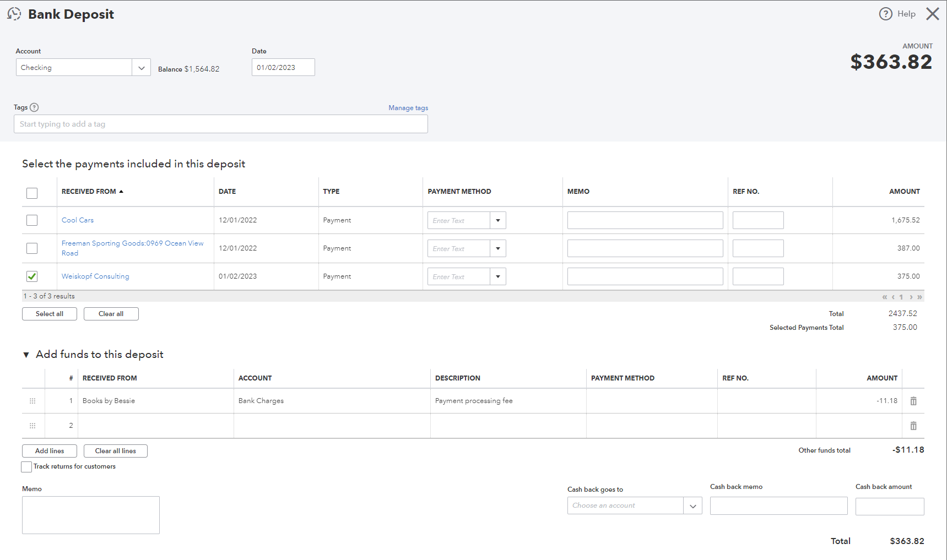Viewport: 947px width, 560px height.
Task: Delete the Books by Bessie line with trash icon
Action: tap(913, 401)
